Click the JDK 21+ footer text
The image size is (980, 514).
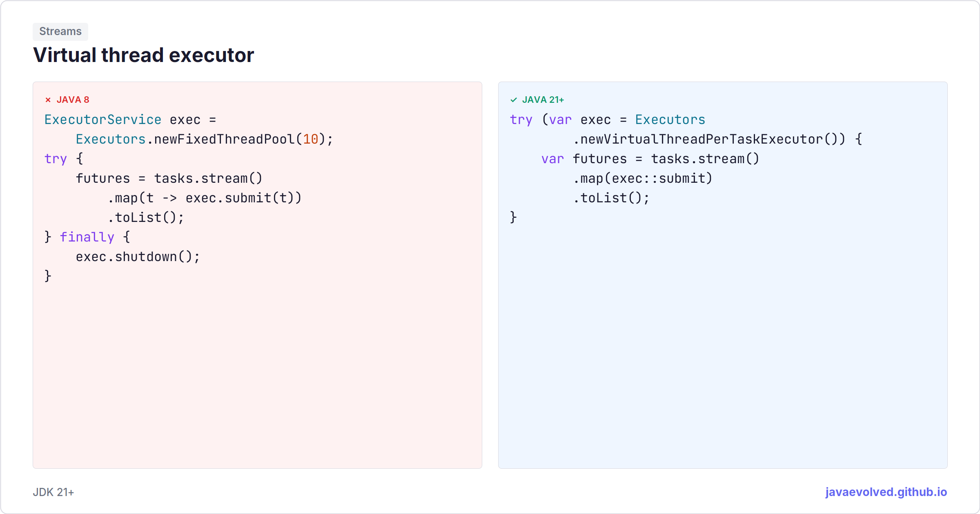pyautogui.click(x=53, y=492)
